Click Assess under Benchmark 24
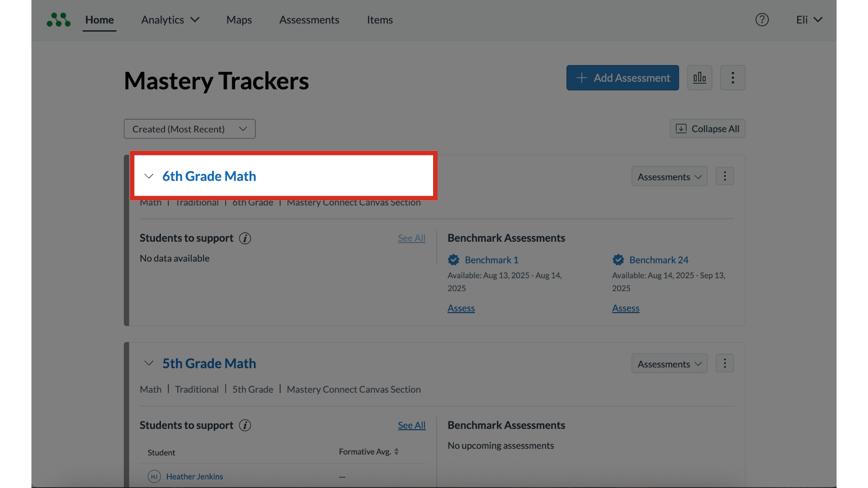The height and width of the screenshot is (488, 868). [x=626, y=308]
